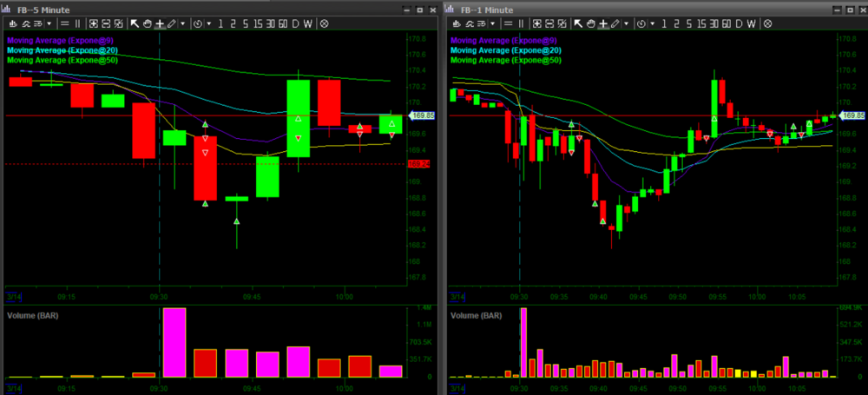Click the FB--5 Minute window title
This screenshot has width=868, height=395.
click(x=43, y=10)
